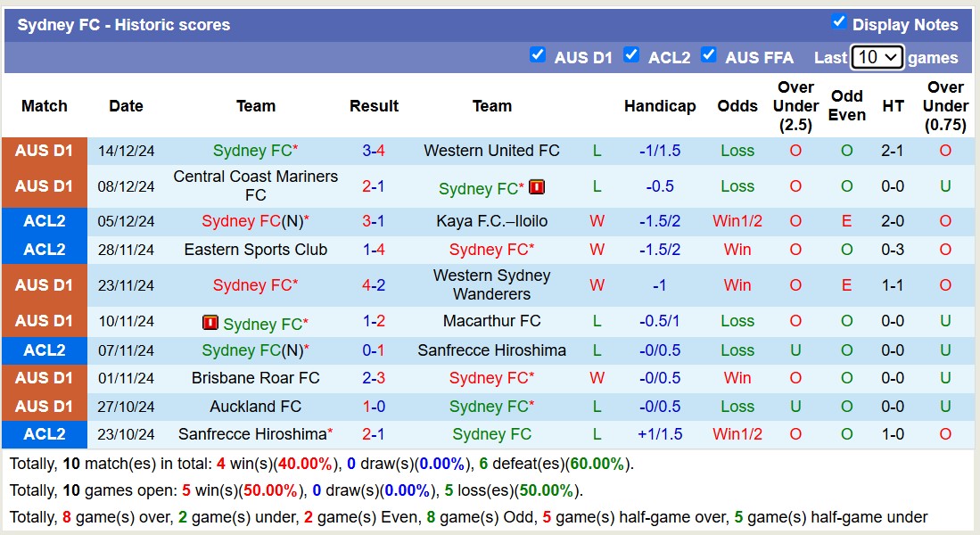Click the Handicap column header
980x535 pixels.
[x=660, y=105]
